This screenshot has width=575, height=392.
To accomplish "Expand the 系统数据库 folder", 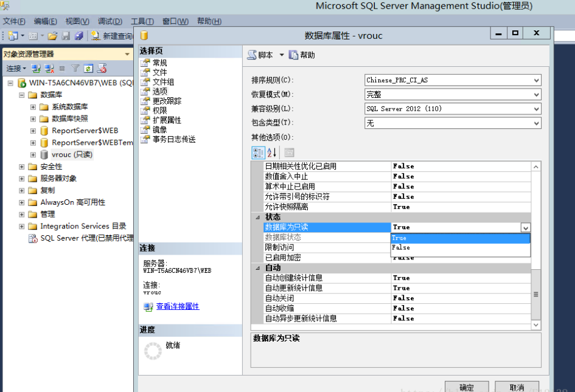I will coord(33,107).
